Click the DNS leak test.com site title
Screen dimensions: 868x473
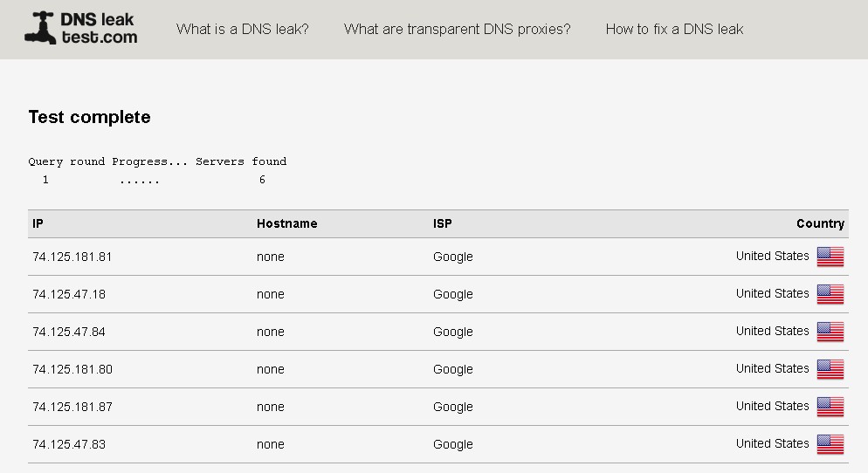(x=99, y=28)
